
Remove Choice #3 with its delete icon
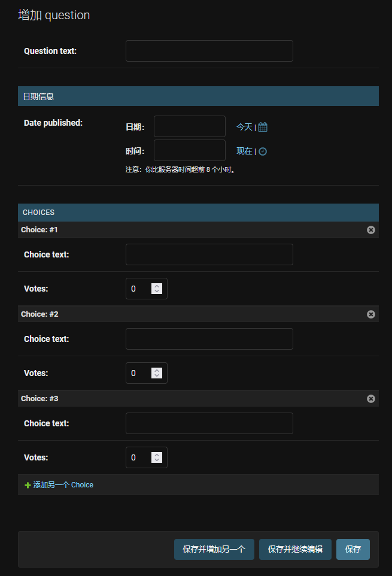[x=371, y=399]
